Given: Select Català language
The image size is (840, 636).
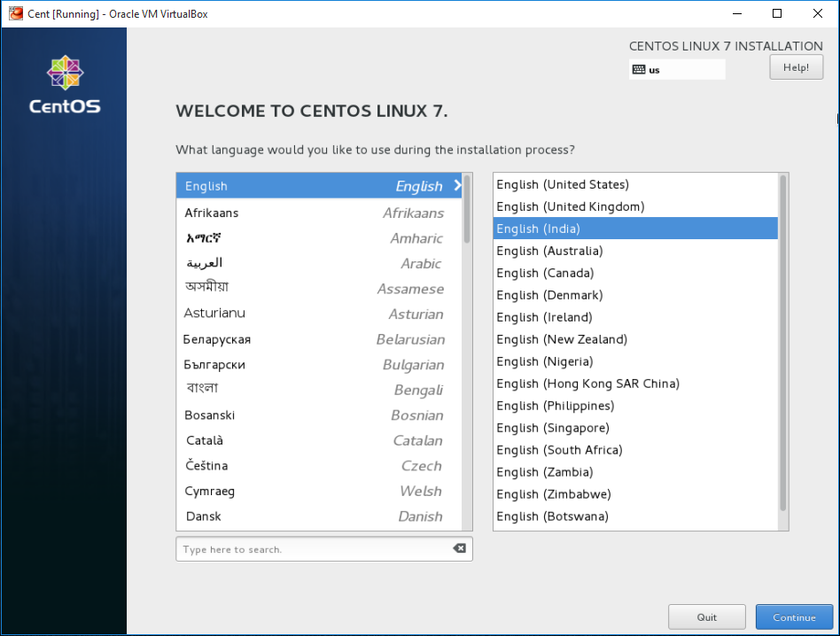Looking at the screenshot, I should click(319, 440).
